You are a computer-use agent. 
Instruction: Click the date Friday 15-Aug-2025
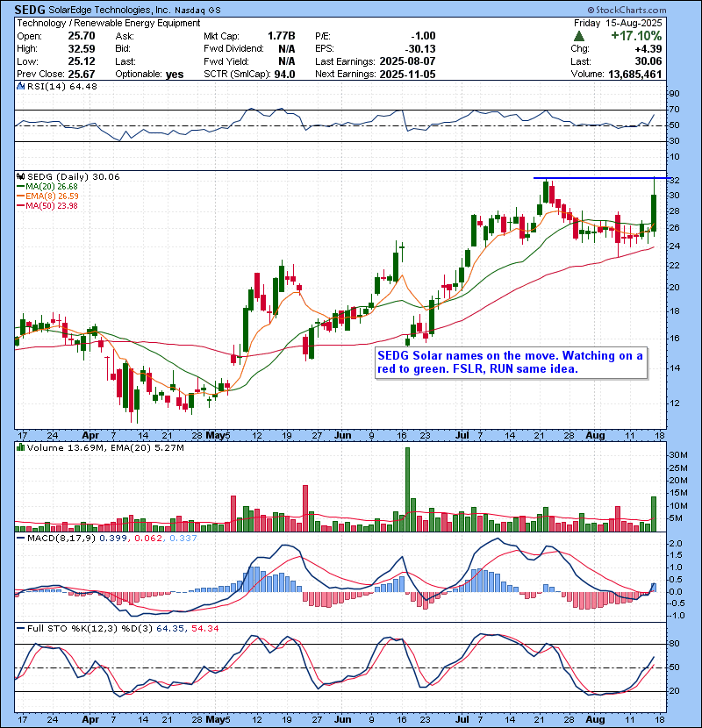(618, 23)
